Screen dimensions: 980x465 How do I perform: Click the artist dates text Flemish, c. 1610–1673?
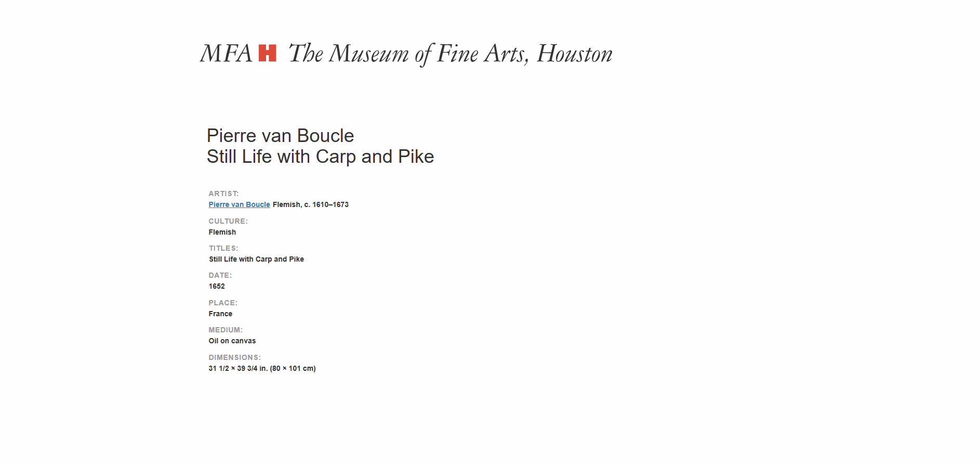311,204
